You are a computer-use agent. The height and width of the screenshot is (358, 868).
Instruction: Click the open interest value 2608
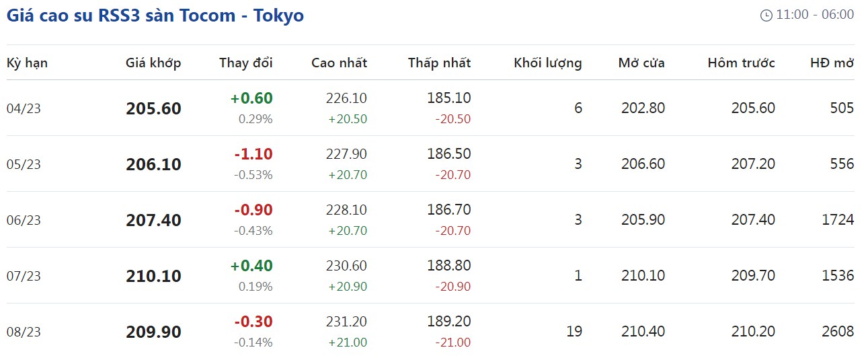click(837, 332)
